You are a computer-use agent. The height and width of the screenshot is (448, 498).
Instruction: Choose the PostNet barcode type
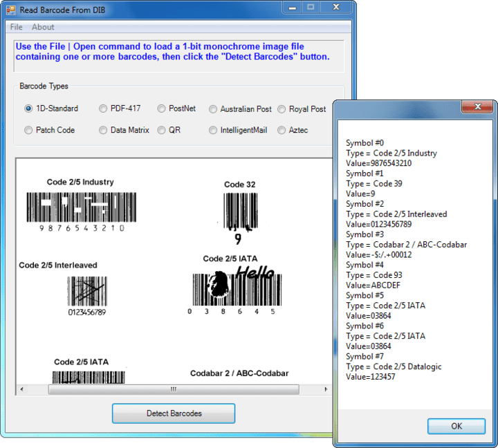point(176,109)
